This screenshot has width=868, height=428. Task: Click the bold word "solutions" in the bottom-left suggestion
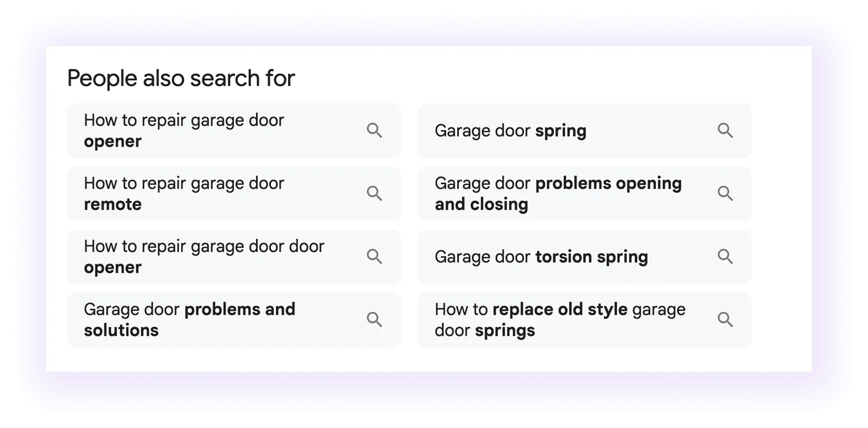click(120, 330)
